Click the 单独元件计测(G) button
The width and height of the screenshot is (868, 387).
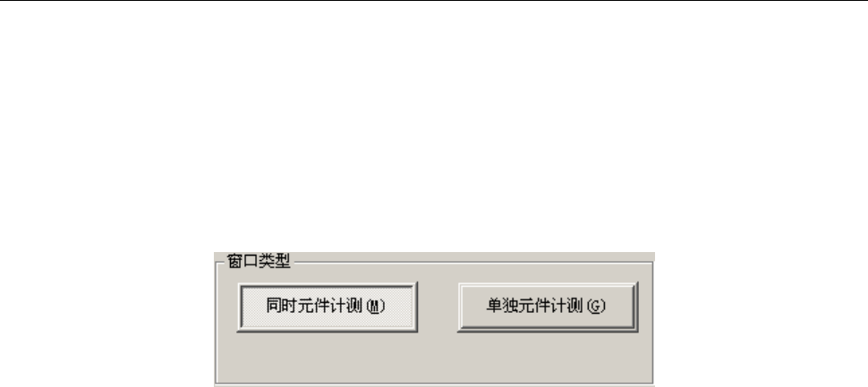coord(548,307)
